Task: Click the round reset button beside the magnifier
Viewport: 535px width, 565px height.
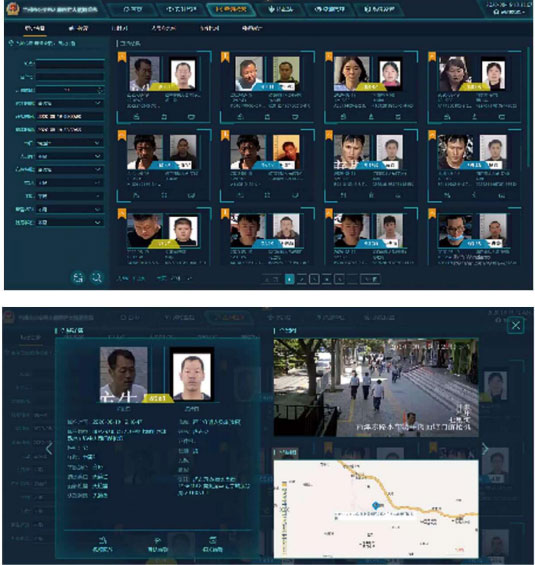Action: (x=78, y=278)
